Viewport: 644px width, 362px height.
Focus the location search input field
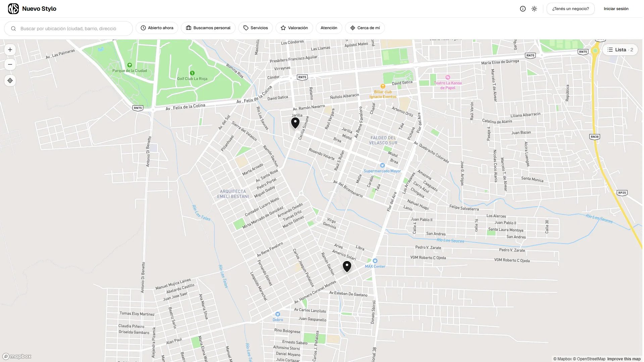tap(68, 29)
